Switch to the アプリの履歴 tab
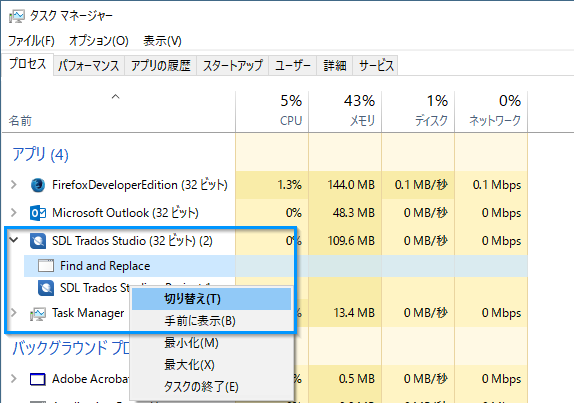 point(161,66)
